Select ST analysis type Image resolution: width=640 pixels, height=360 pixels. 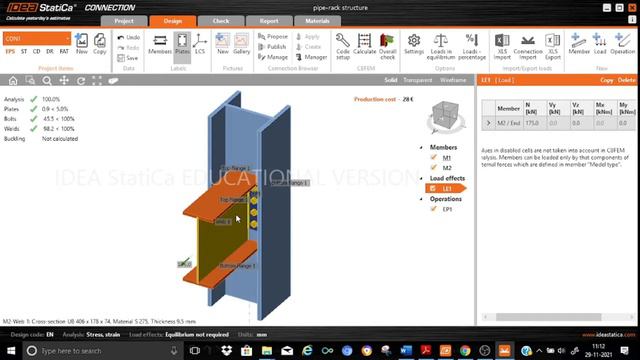(x=24, y=51)
